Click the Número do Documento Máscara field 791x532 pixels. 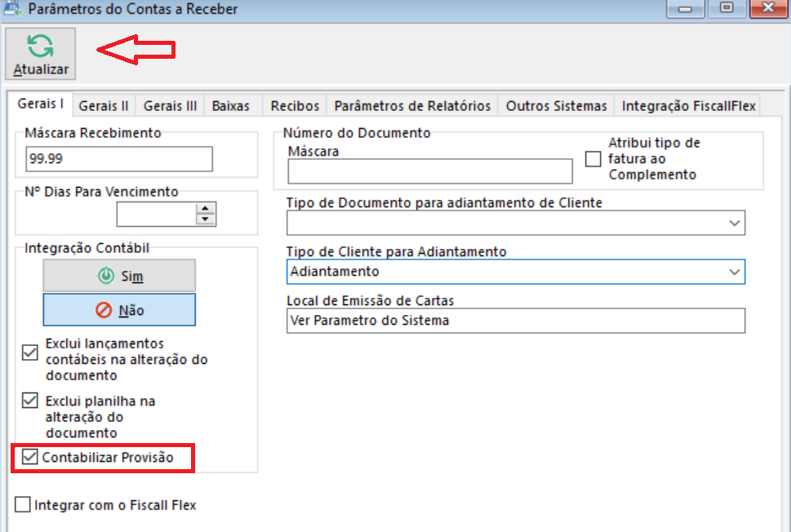(430, 171)
